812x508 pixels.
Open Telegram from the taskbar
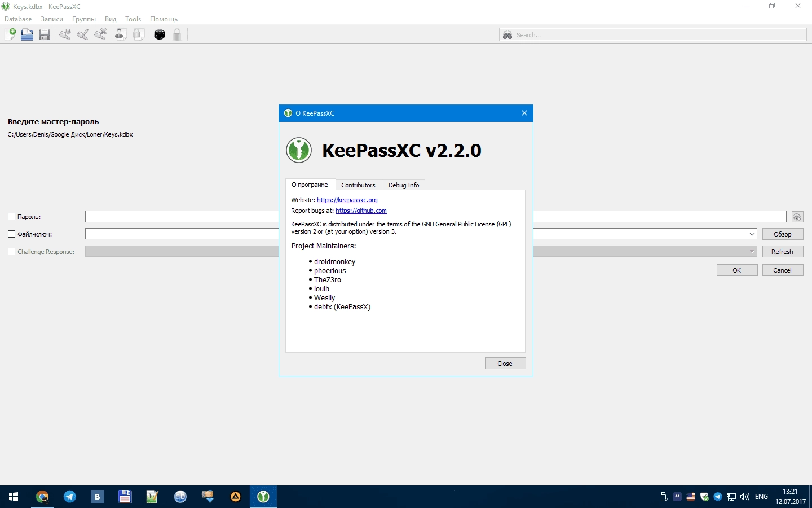pyautogui.click(x=70, y=497)
